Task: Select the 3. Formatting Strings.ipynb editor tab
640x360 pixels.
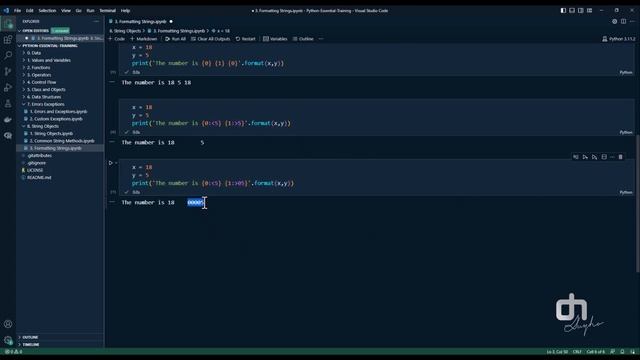Action: [141, 21]
